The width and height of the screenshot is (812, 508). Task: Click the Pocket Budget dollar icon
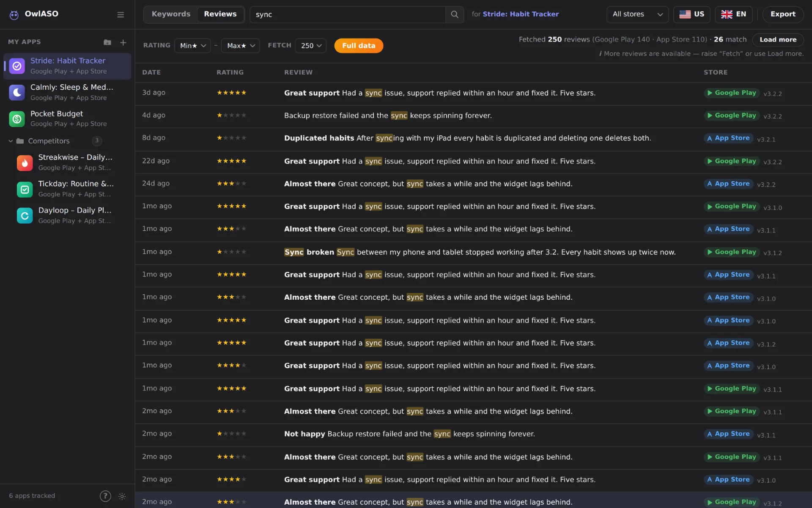17,119
